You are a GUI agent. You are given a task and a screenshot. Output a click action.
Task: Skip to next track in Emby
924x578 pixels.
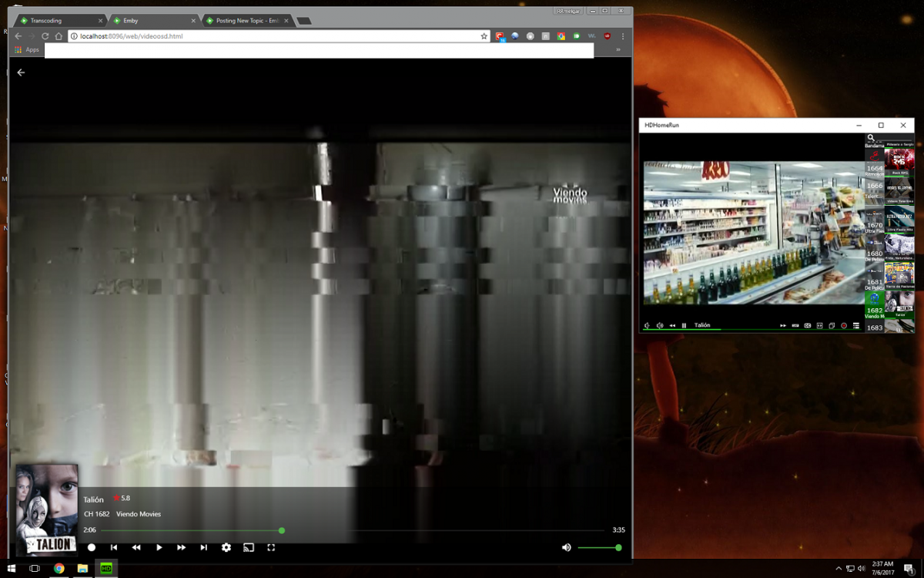pos(203,547)
